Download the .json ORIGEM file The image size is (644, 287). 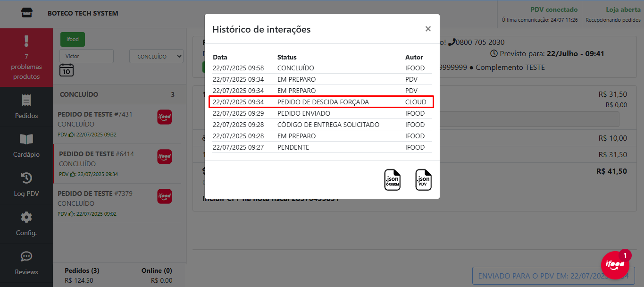(392, 180)
